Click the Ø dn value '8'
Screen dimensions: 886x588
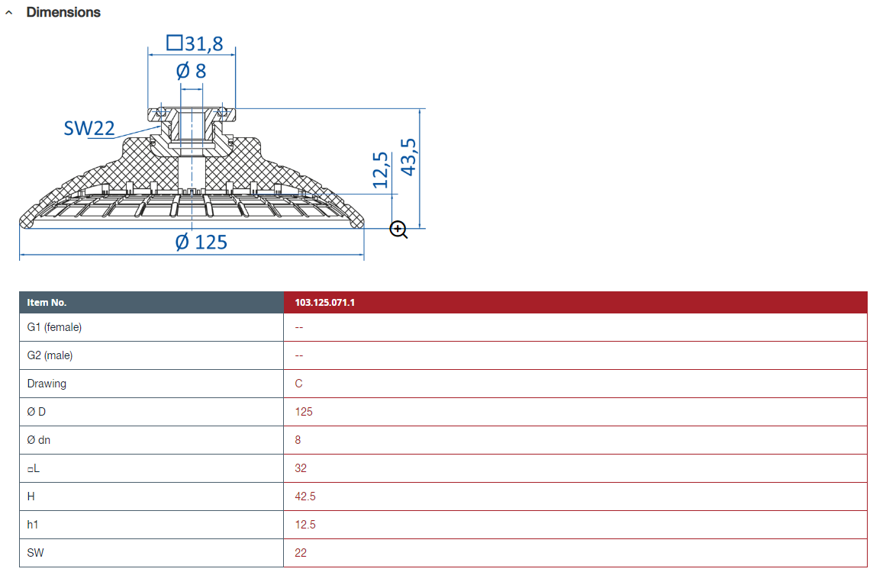pyautogui.click(x=298, y=440)
